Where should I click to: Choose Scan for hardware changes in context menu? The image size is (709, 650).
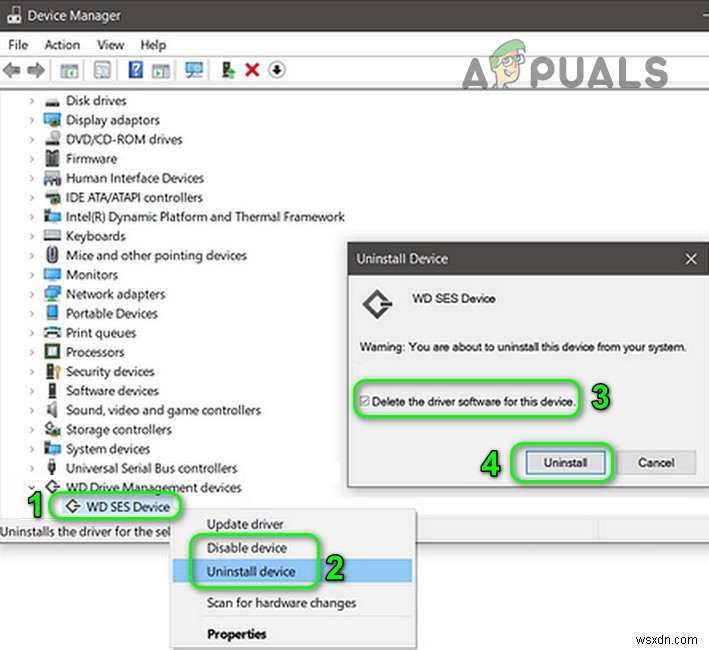(x=293, y=603)
